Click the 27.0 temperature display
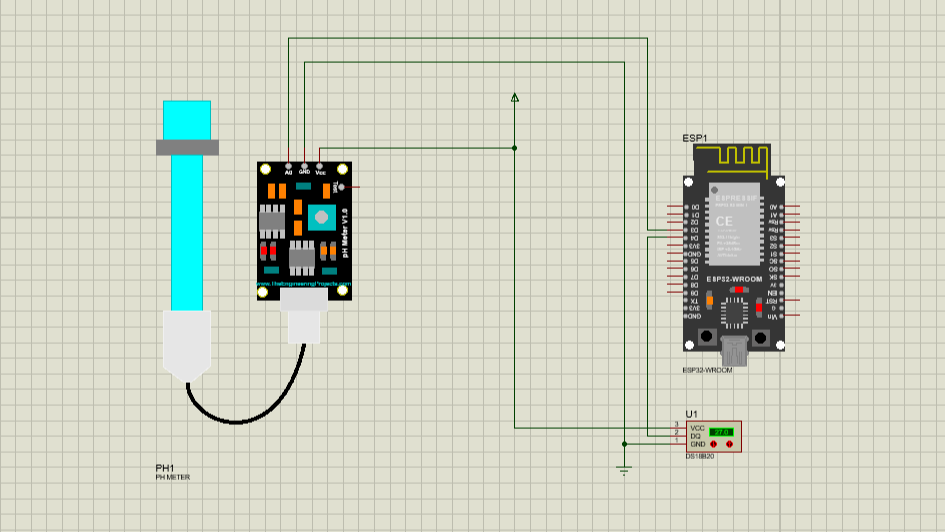Image resolution: width=945 pixels, height=532 pixels. pyautogui.click(x=721, y=432)
